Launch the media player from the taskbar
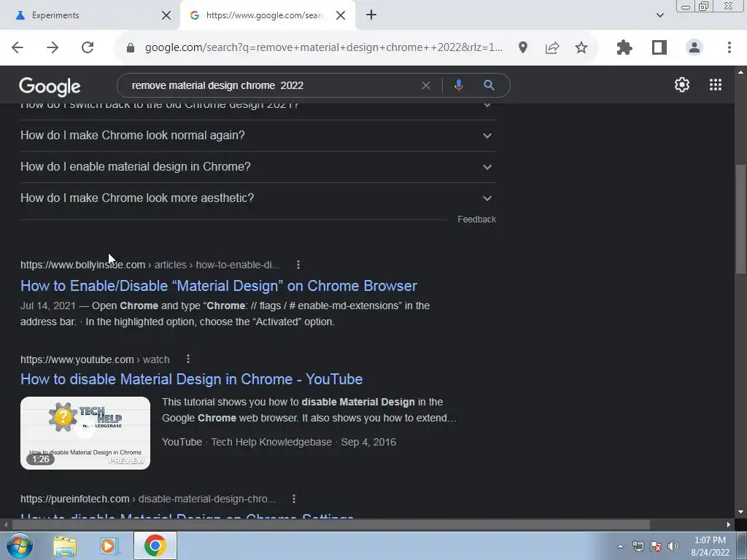The image size is (747, 560). (x=109, y=546)
